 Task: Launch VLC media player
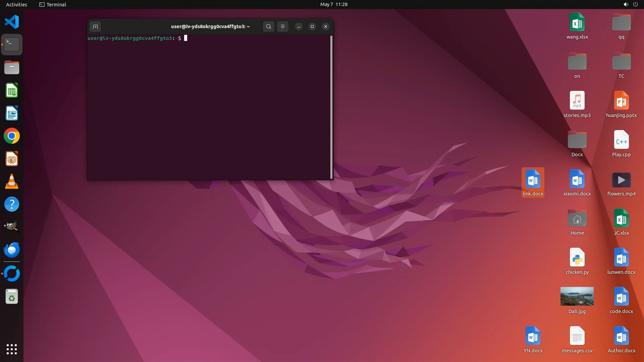(12, 182)
